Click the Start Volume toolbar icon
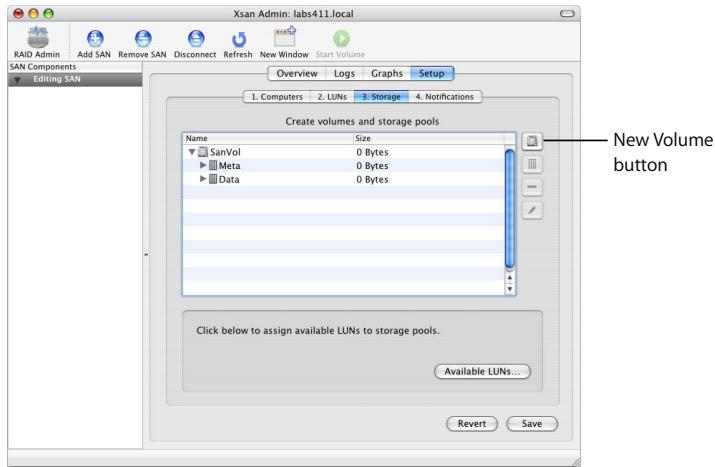 tap(341, 39)
